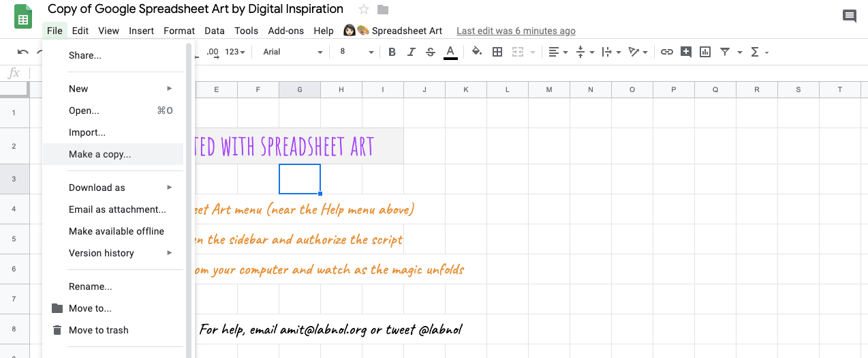Select column G header

(x=300, y=89)
